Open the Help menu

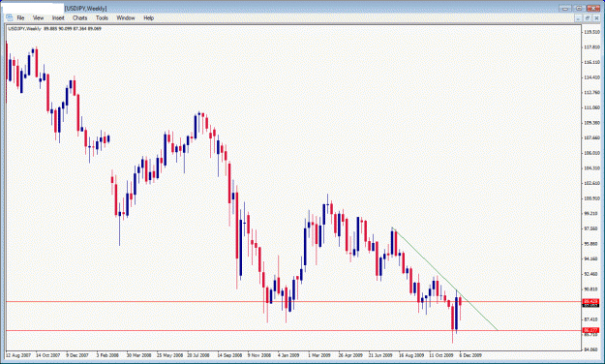[x=148, y=17]
